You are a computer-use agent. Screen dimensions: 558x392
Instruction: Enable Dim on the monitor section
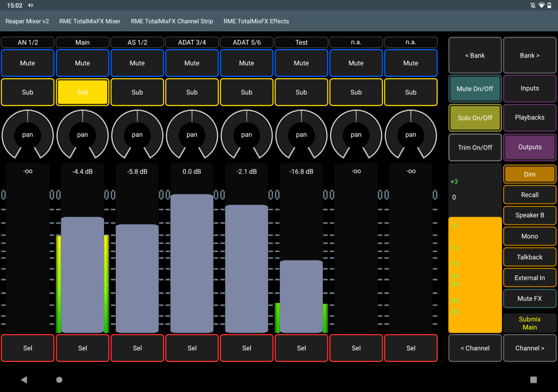point(529,174)
